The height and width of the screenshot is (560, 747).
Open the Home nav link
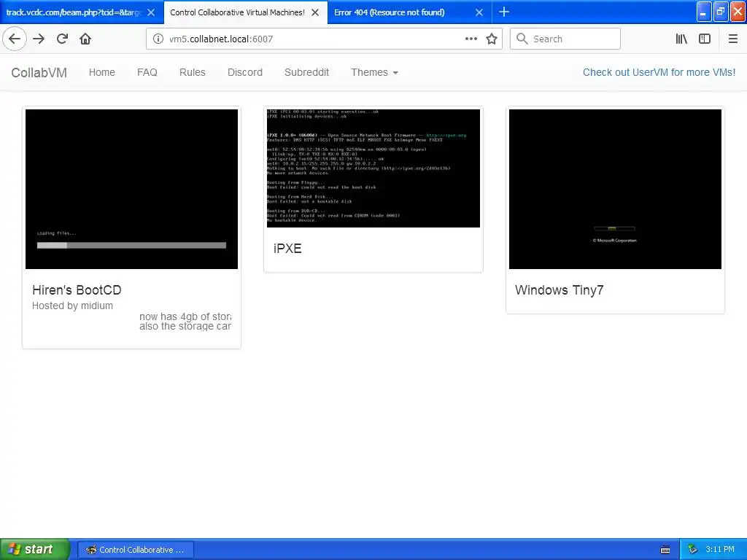coord(102,72)
